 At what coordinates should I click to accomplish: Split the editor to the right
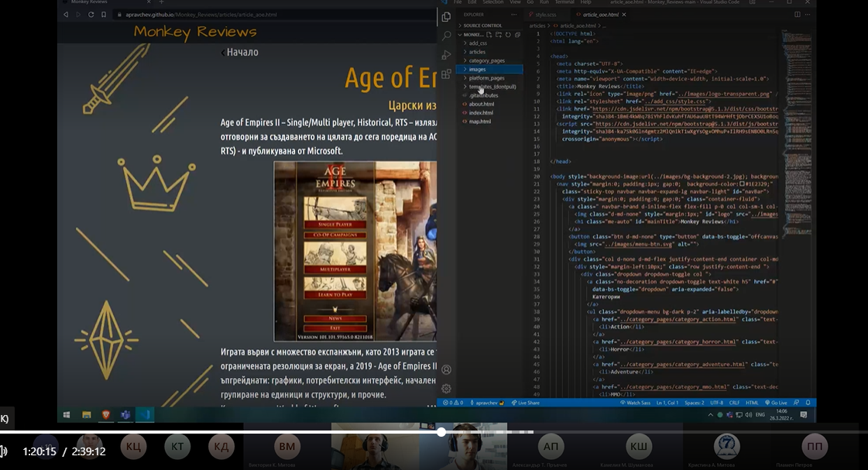coord(797,15)
